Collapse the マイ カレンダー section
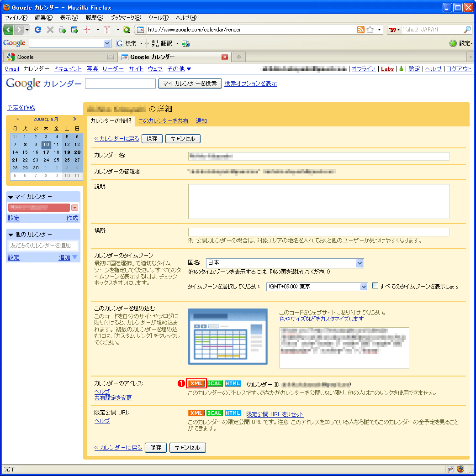Image resolution: width=476 pixels, height=476 pixels. coord(11,197)
